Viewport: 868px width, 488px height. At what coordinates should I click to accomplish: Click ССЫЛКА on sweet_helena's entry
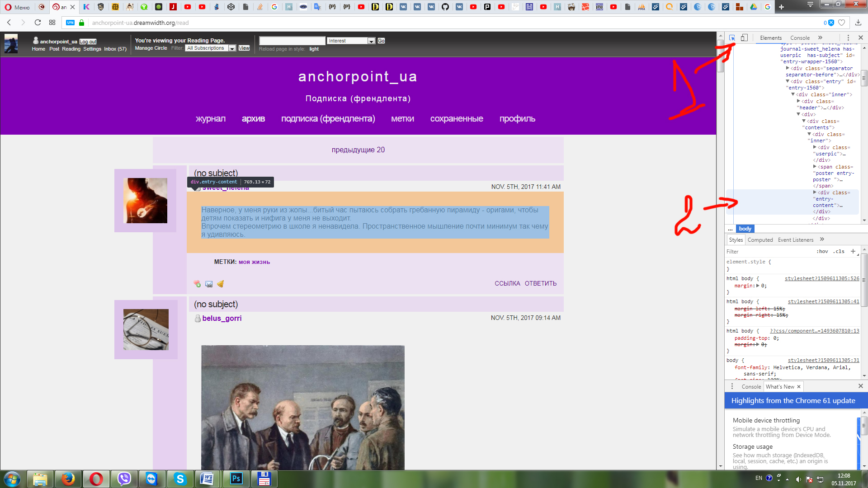coord(507,284)
